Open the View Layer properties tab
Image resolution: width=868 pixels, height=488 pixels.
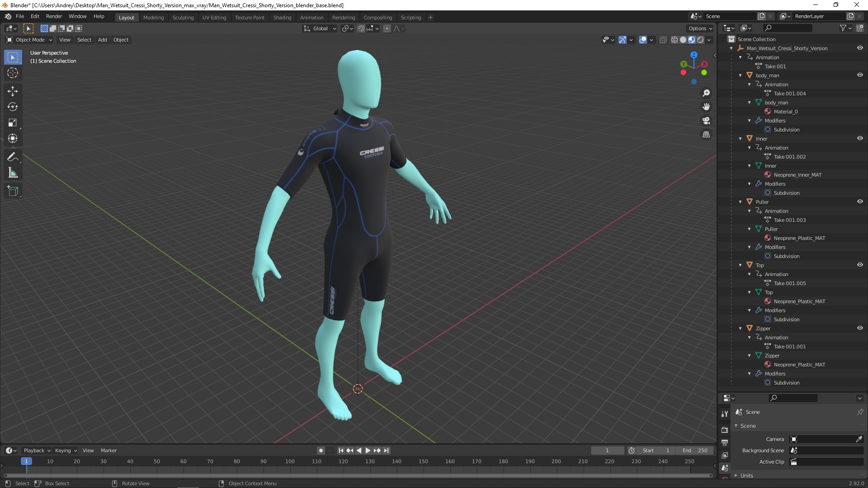coord(725,455)
